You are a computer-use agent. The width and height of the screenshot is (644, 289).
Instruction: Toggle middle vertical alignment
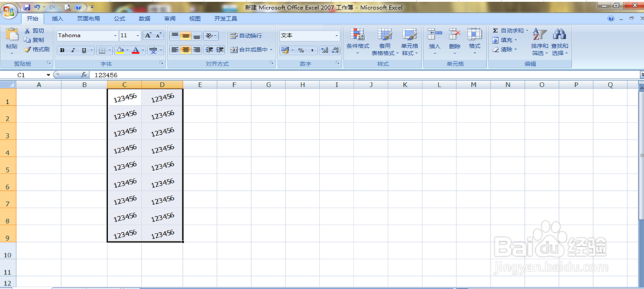click(x=186, y=35)
